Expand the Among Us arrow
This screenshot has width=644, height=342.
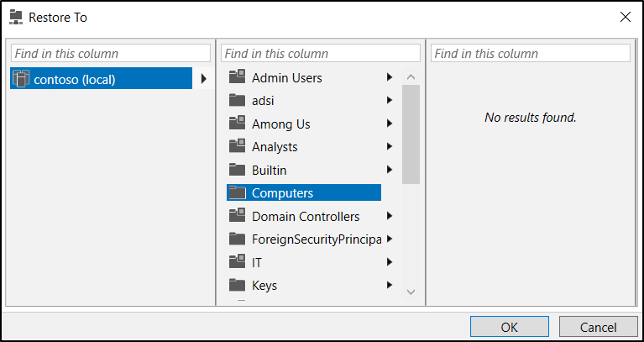point(390,124)
